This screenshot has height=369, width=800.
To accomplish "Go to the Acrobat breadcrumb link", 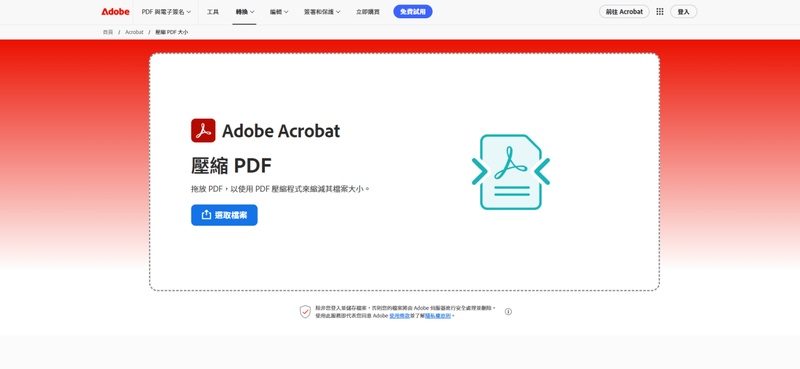I will pos(134,32).
